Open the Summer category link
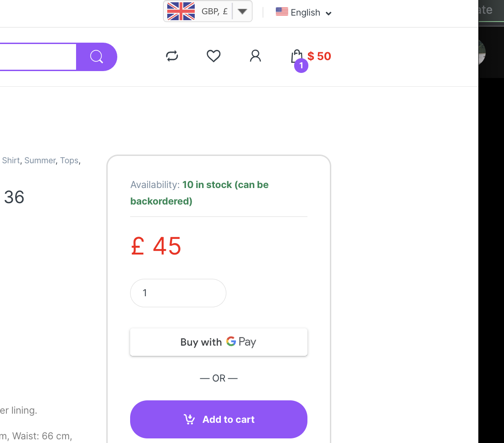504x443 pixels. (x=40, y=161)
